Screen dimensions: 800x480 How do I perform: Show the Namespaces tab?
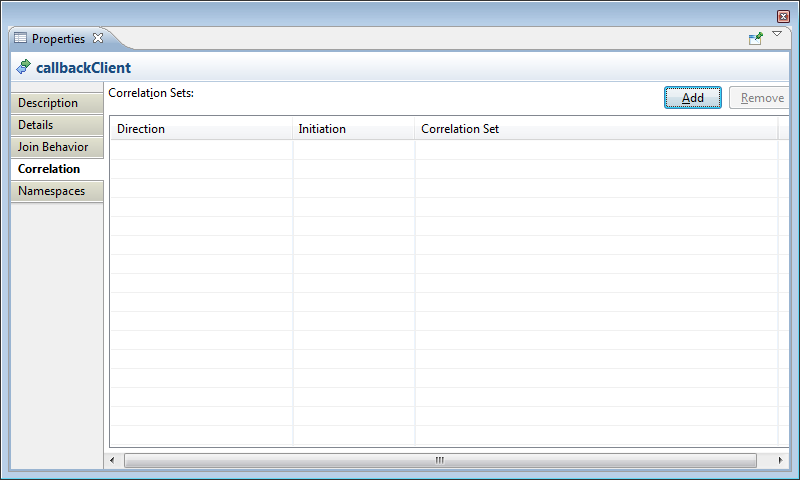[x=52, y=191]
